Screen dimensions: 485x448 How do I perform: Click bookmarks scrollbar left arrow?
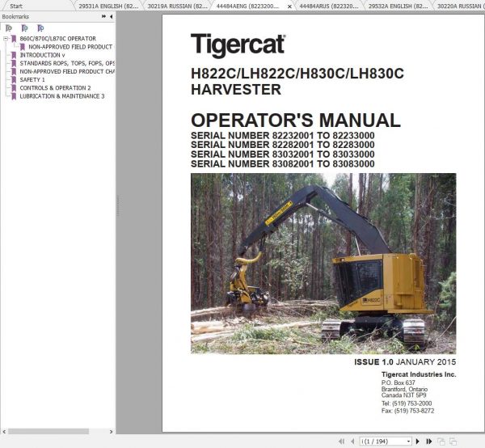[4, 431]
